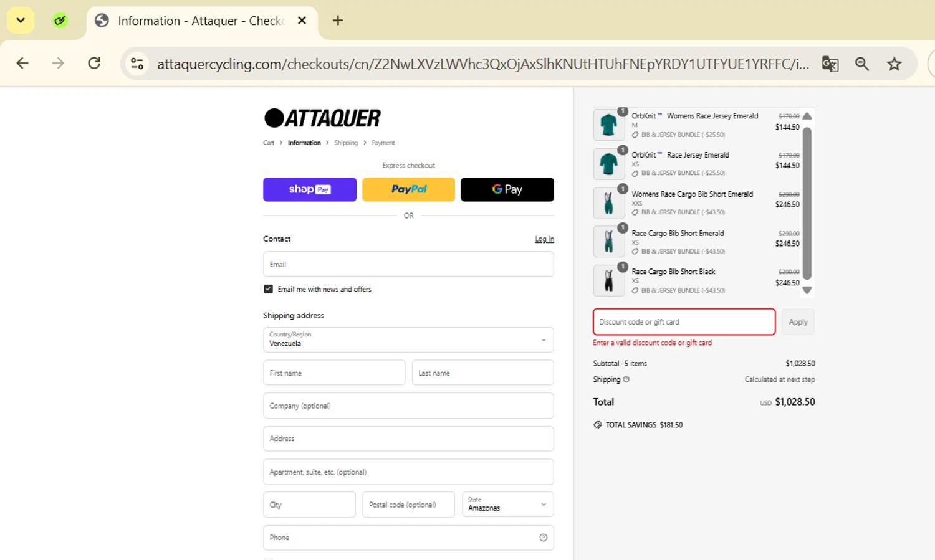The width and height of the screenshot is (935, 560).
Task: Click the order summary scrollbar thumb
Action: coord(807,203)
